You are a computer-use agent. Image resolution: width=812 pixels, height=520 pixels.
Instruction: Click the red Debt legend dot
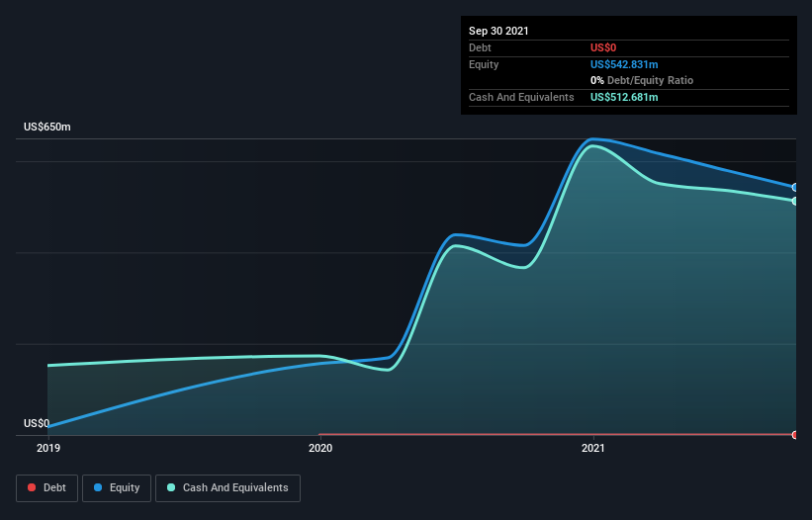[x=32, y=487]
